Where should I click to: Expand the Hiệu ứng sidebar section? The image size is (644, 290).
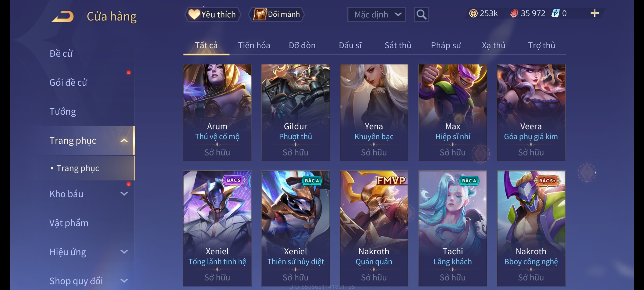click(x=124, y=252)
